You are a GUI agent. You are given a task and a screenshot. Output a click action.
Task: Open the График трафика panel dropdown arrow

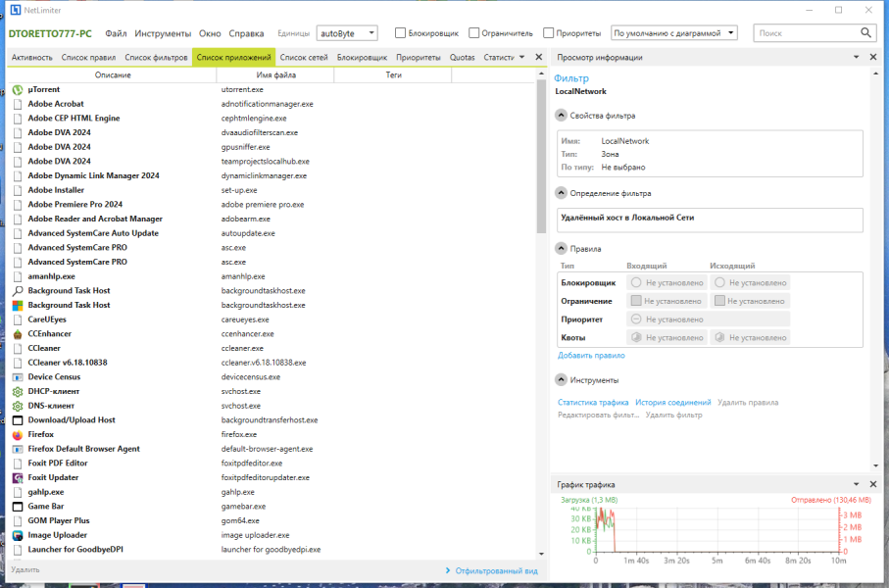(856, 484)
